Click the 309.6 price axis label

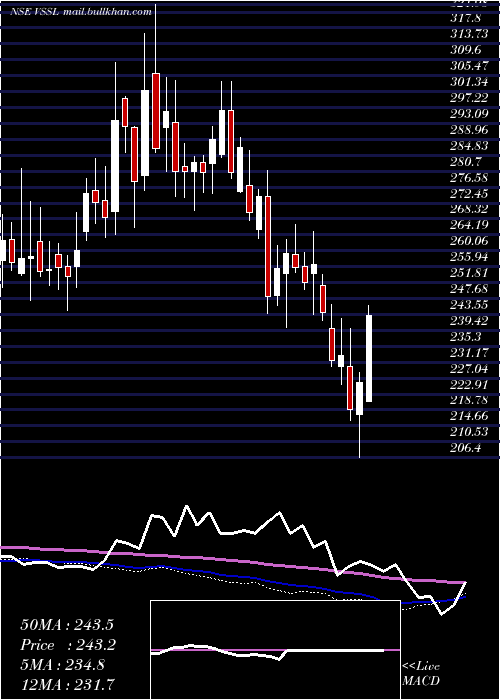click(465, 51)
